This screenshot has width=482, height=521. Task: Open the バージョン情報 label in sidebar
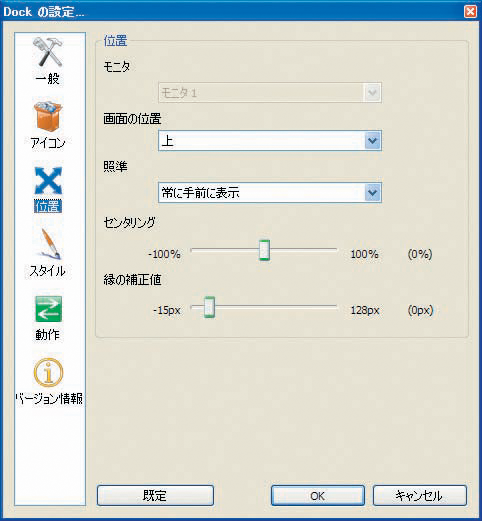(49, 399)
